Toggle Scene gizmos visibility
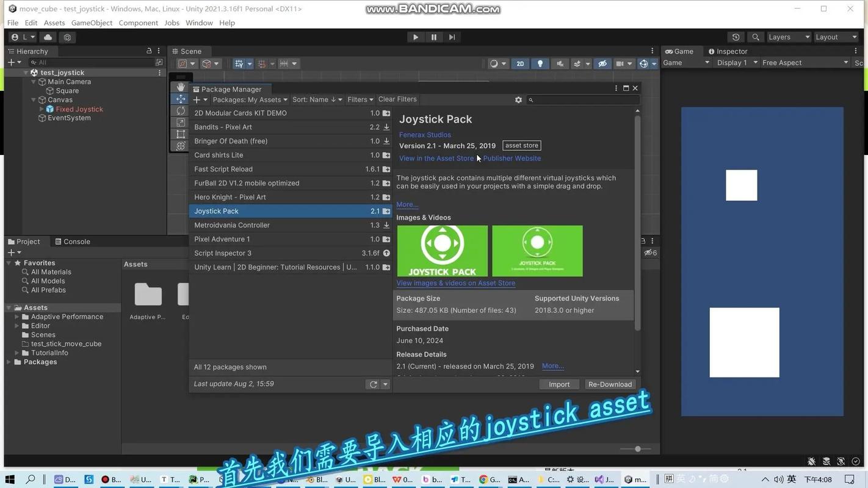The image size is (868, 488). [x=643, y=63]
